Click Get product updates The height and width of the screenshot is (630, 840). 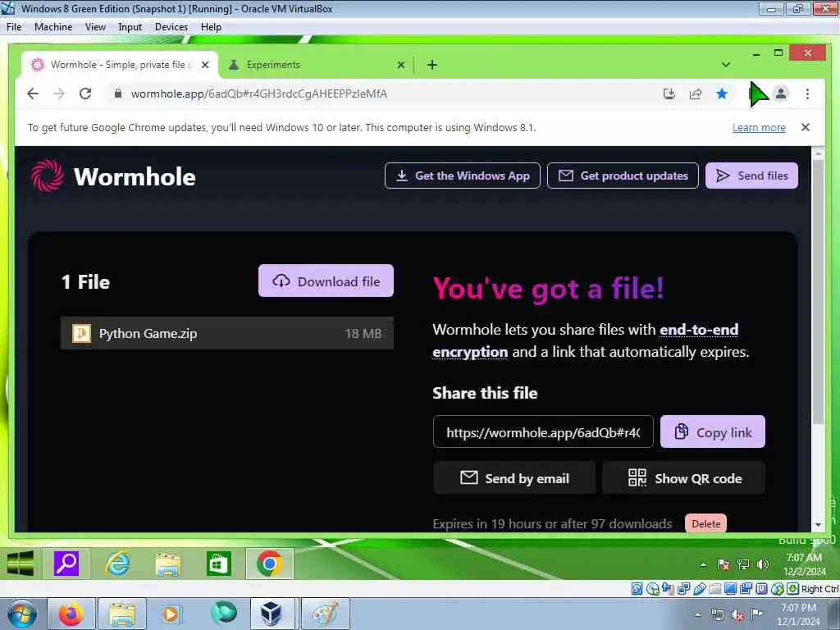pos(623,176)
